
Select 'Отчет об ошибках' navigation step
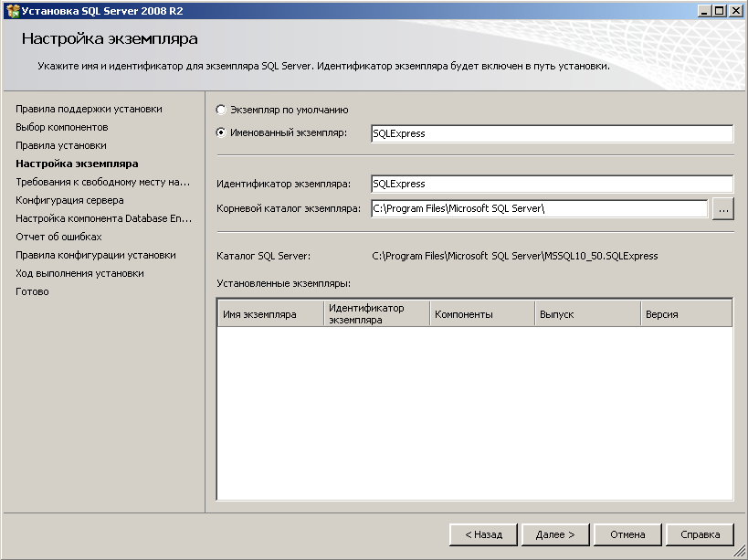coord(58,236)
